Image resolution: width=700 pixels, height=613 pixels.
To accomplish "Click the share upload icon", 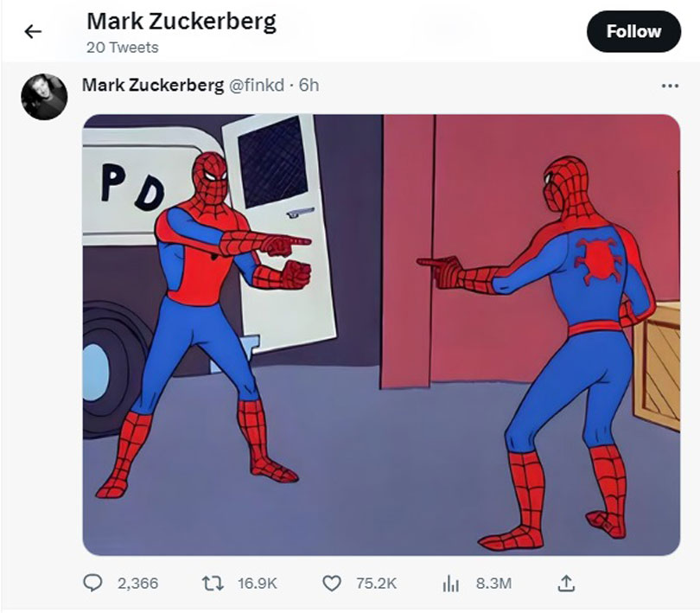I will [x=566, y=584].
